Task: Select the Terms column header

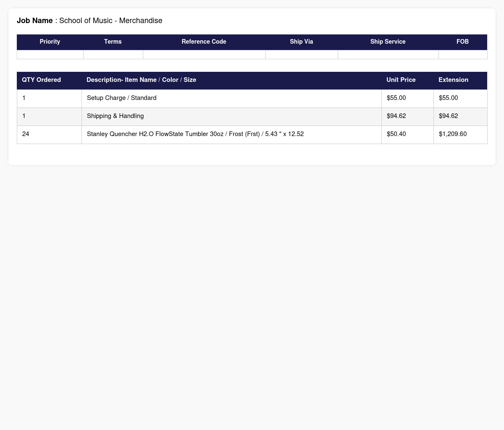Action: [113, 42]
